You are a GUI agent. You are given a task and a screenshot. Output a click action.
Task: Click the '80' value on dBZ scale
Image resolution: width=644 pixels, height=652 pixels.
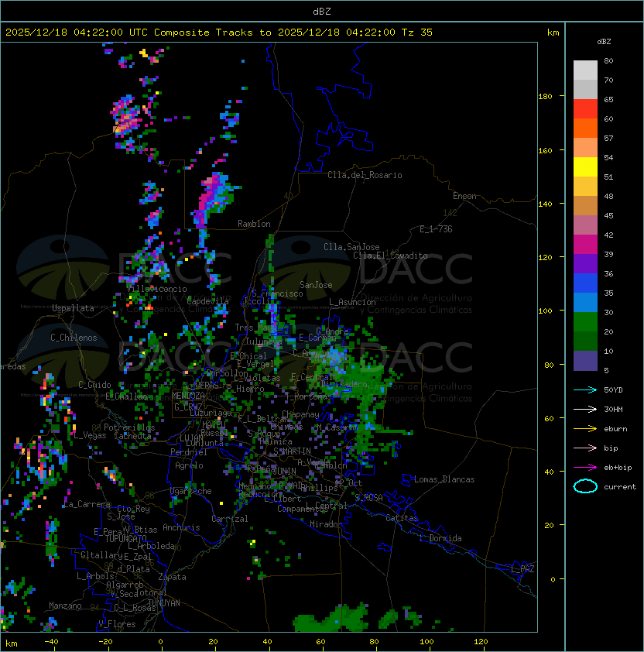(608, 60)
